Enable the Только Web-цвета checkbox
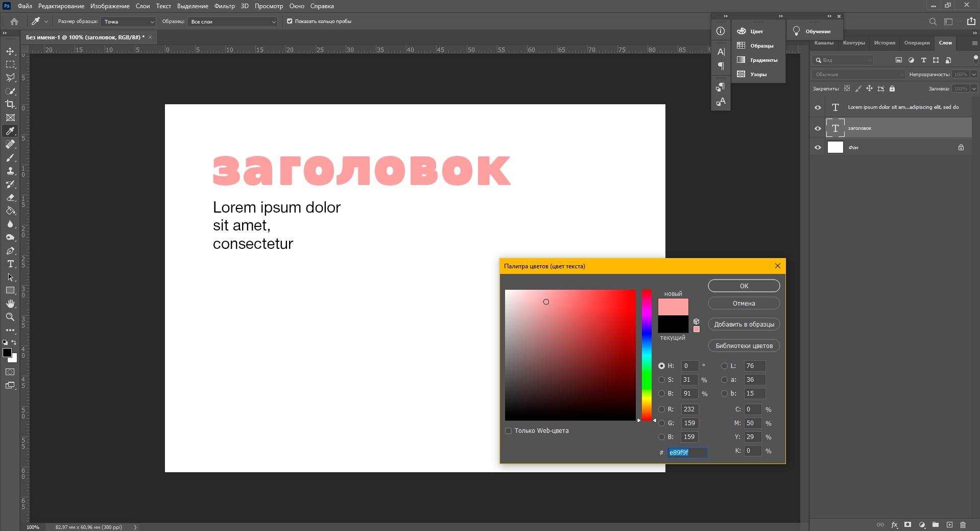 [508, 431]
